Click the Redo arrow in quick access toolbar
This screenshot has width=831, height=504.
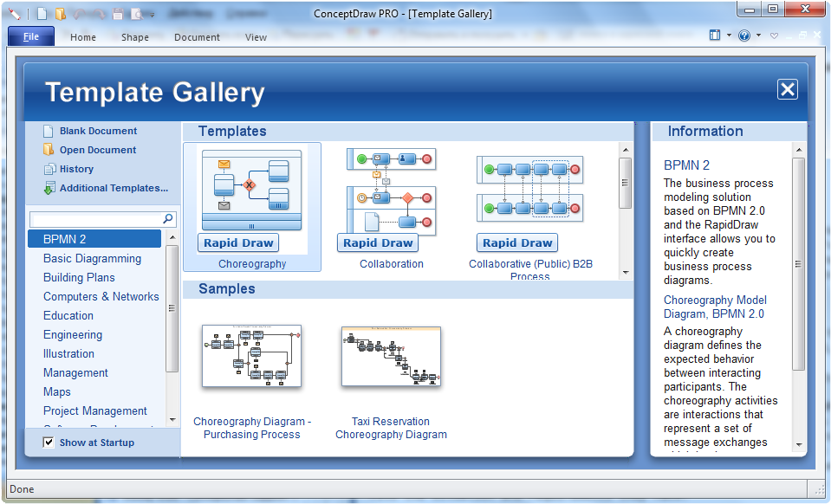pos(98,15)
